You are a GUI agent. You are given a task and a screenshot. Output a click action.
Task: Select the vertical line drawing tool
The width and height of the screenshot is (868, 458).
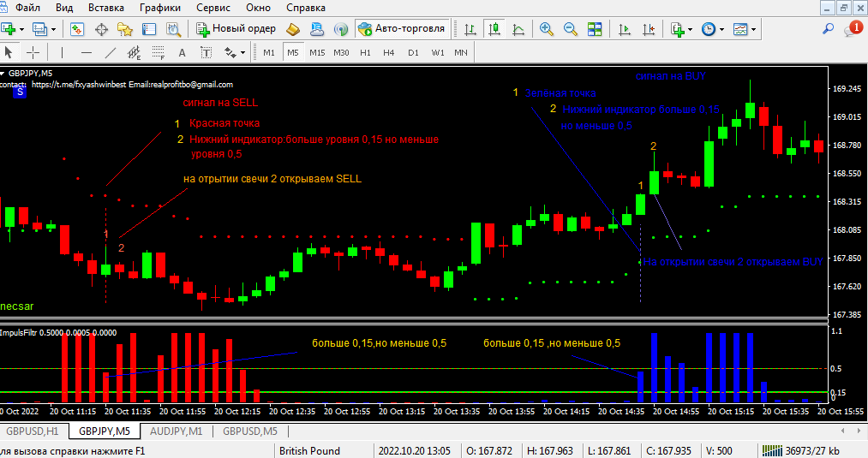point(63,53)
